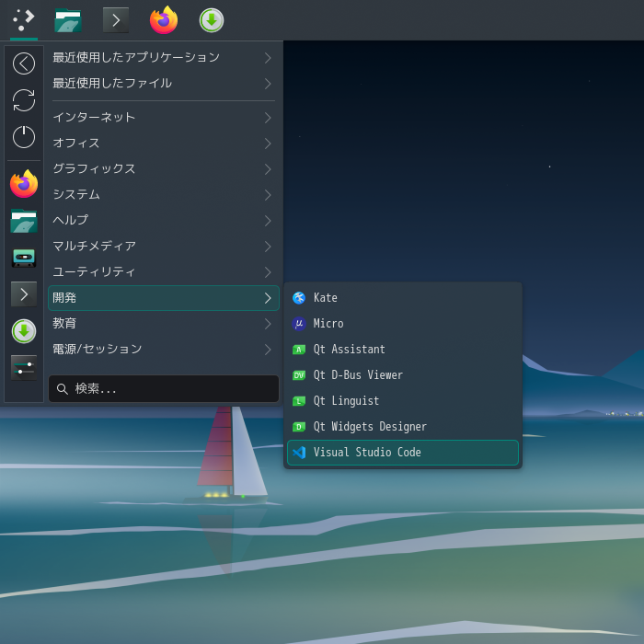
Task: Launch Micro from the submenu text
Action: tap(328, 324)
